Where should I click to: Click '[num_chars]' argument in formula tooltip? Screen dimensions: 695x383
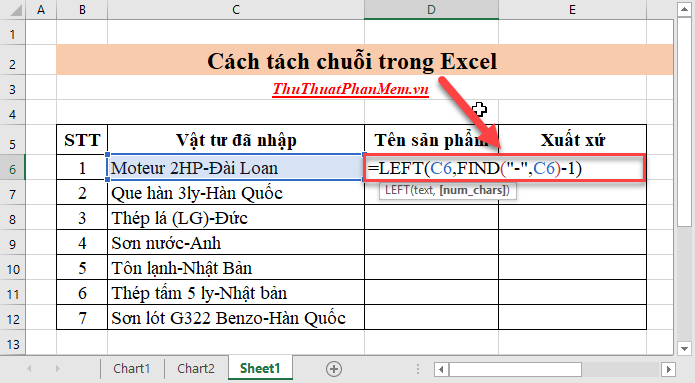tap(473, 191)
